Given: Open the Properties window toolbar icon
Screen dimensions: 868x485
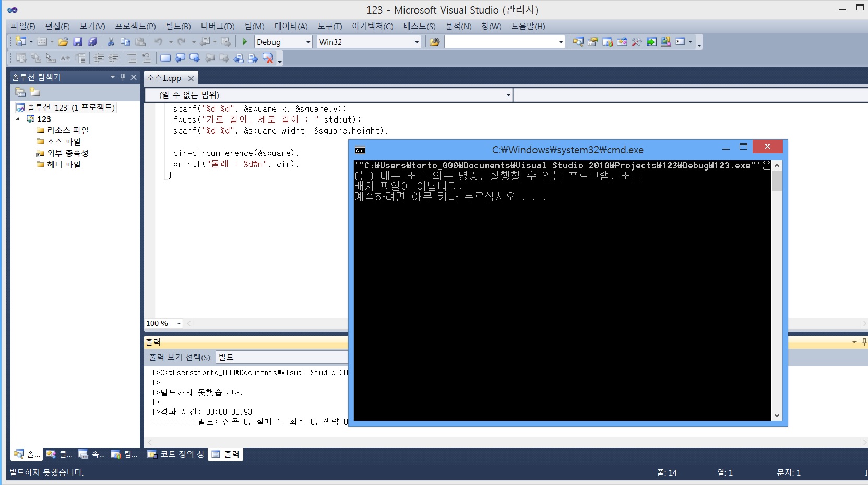Looking at the screenshot, I should (592, 42).
